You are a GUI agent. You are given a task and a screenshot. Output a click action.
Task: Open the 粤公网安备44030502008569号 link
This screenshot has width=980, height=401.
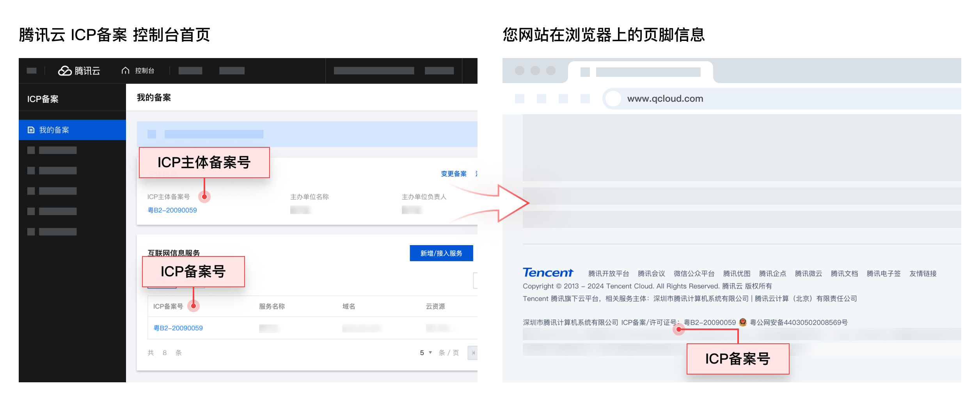point(799,323)
